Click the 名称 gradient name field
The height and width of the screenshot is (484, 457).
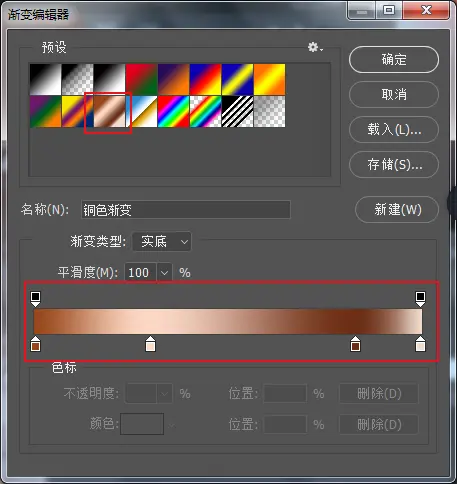tap(186, 210)
